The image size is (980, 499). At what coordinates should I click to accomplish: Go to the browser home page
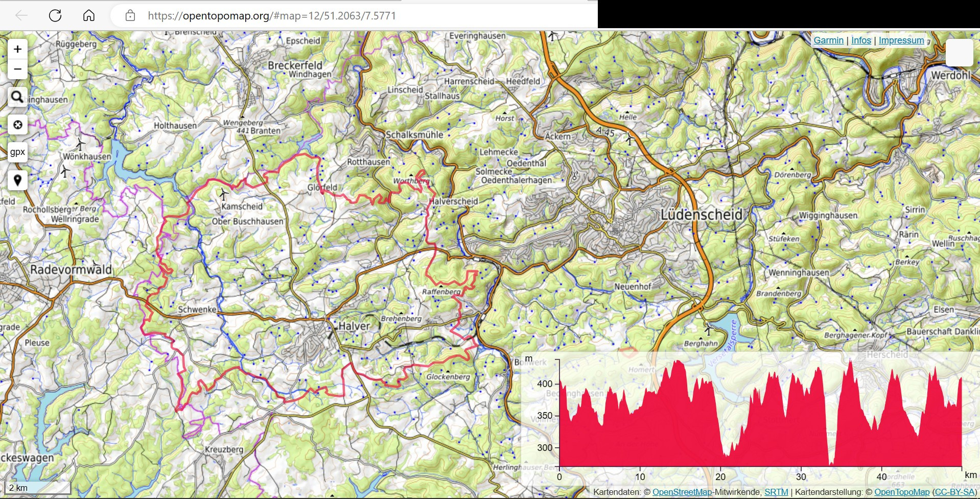click(x=89, y=15)
